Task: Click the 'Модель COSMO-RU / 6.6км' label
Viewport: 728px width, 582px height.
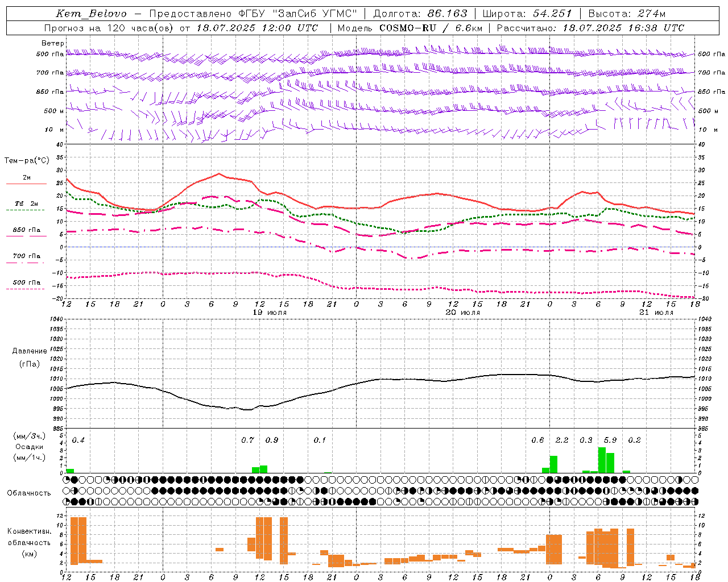Action: pos(410,28)
